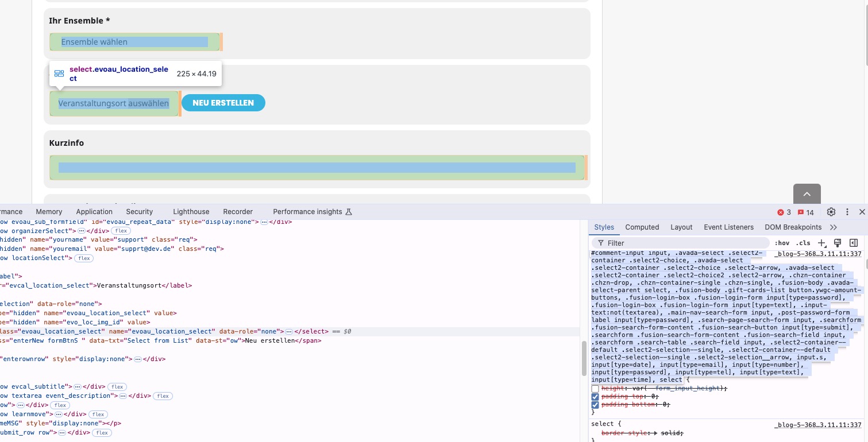Expand ellipsis of evoau_location_select element

pos(289,332)
